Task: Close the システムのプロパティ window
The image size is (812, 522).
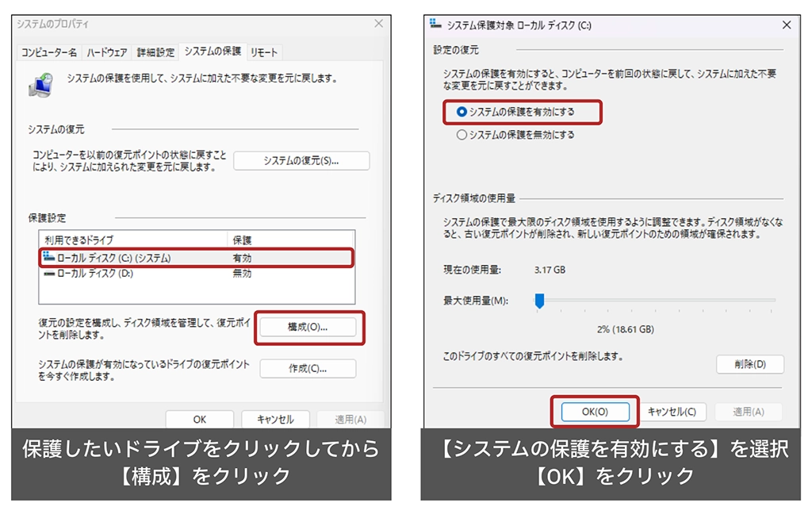Action: pyautogui.click(x=377, y=25)
